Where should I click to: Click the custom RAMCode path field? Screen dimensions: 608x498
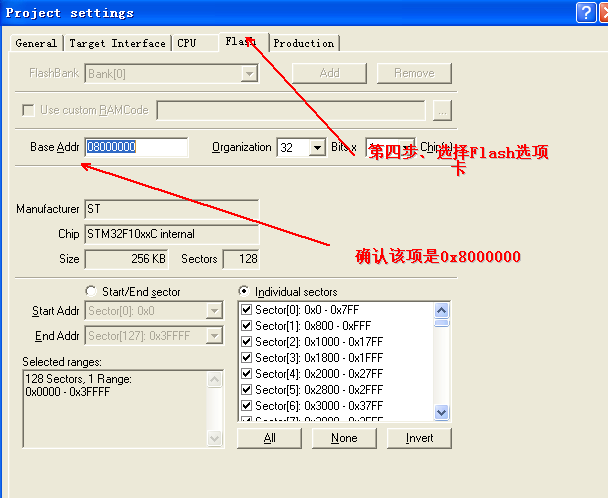click(291, 111)
